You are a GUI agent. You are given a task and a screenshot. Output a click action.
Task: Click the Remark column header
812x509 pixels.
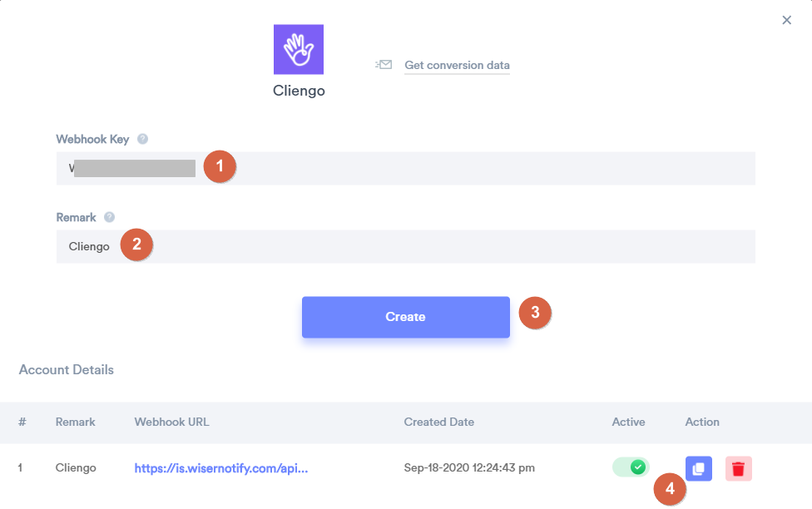pos(75,422)
